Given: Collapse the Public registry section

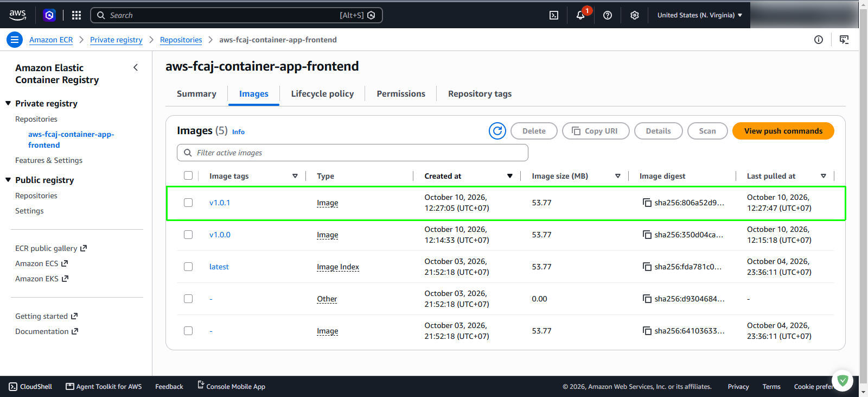Looking at the screenshot, I should [x=8, y=180].
